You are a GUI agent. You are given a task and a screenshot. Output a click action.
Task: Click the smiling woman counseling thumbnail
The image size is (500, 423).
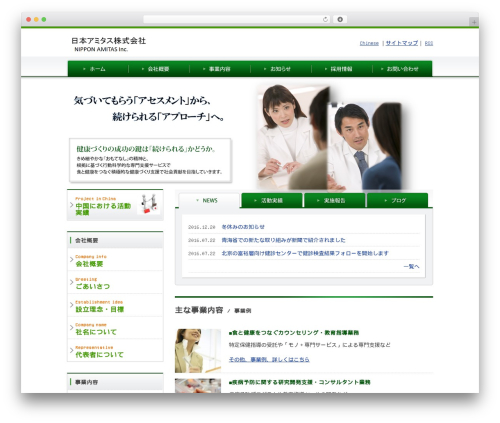pos(198,351)
